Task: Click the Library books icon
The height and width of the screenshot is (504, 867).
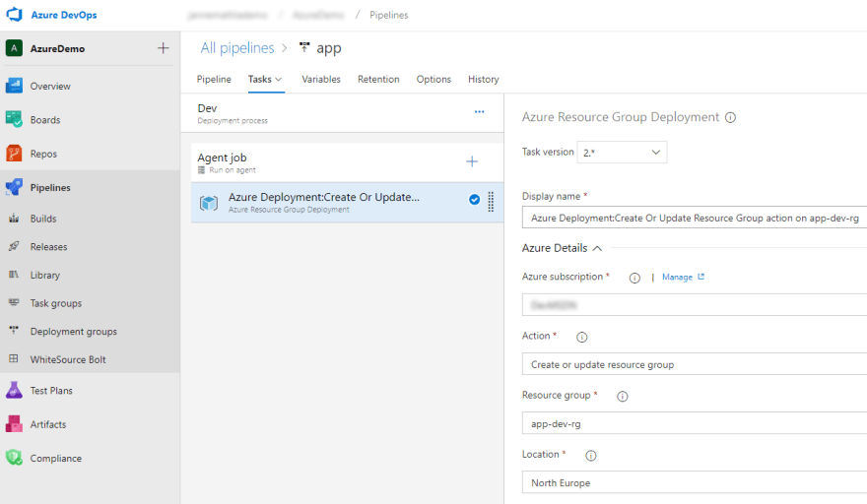Action: point(14,275)
